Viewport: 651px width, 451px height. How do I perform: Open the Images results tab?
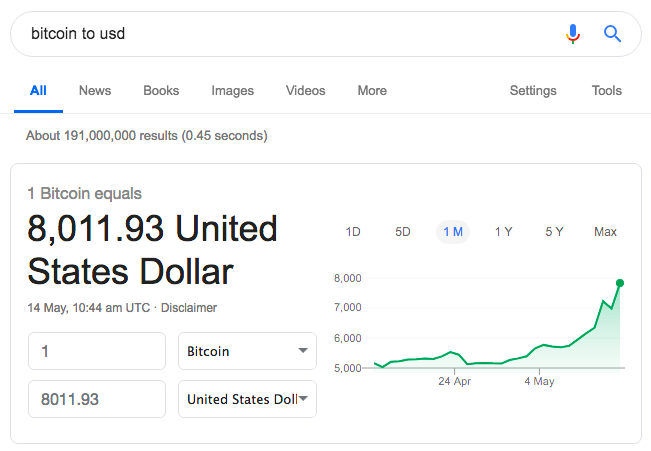coord(232,91)
